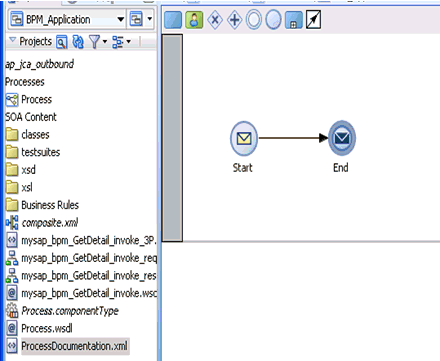Open the Business Rules folder
Viewport: 440px width, 361px height.
[50, 205]
